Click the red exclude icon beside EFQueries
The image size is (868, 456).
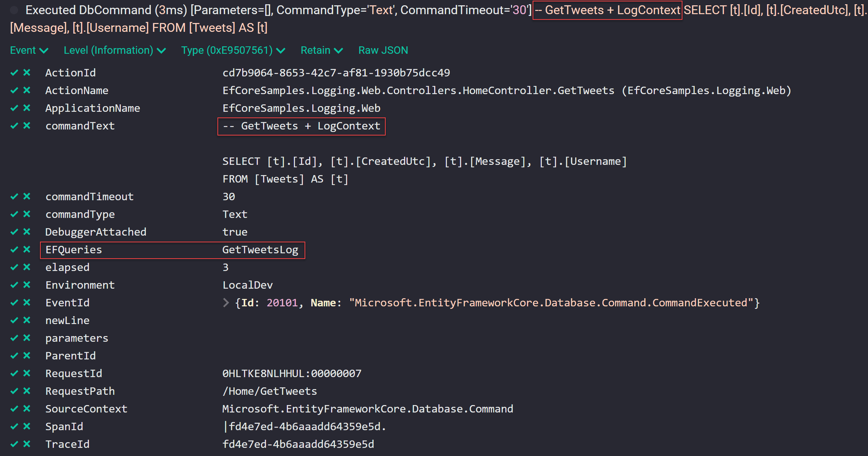click(x=27, y=249)
